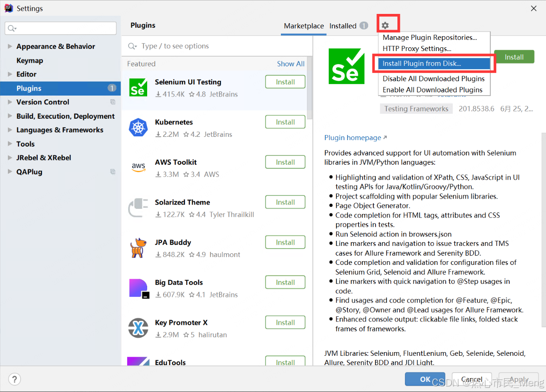Select Keymap in settings tree

coord(30,60)
